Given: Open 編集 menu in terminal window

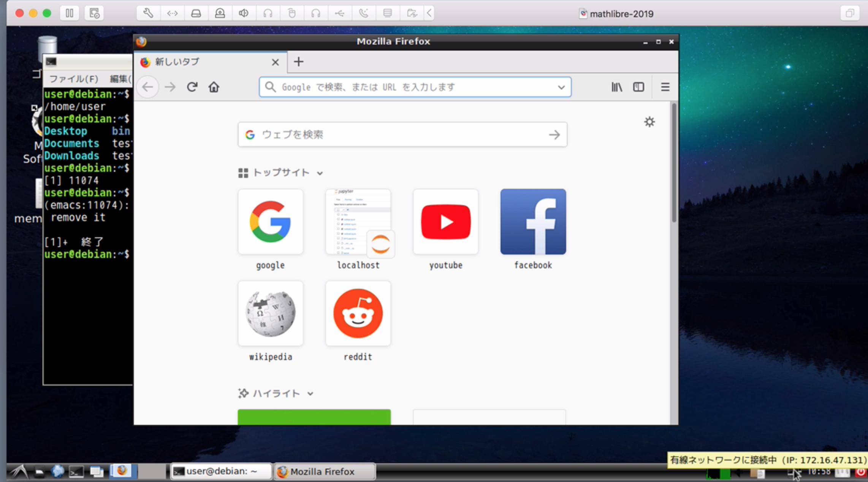Looking at the screenshot, I should pos(121,79).
